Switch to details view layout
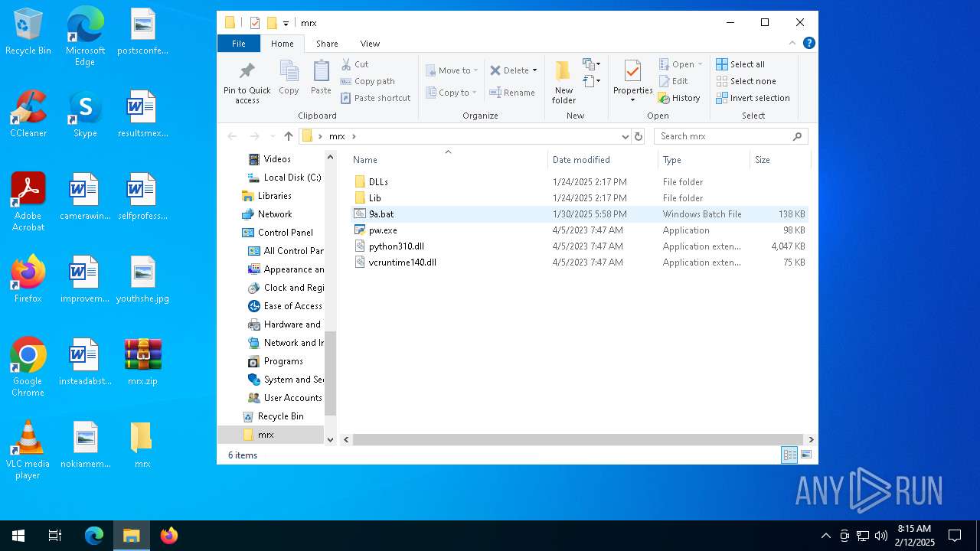The height and width of the screenshot is (551, 980). tap(789, 455)
